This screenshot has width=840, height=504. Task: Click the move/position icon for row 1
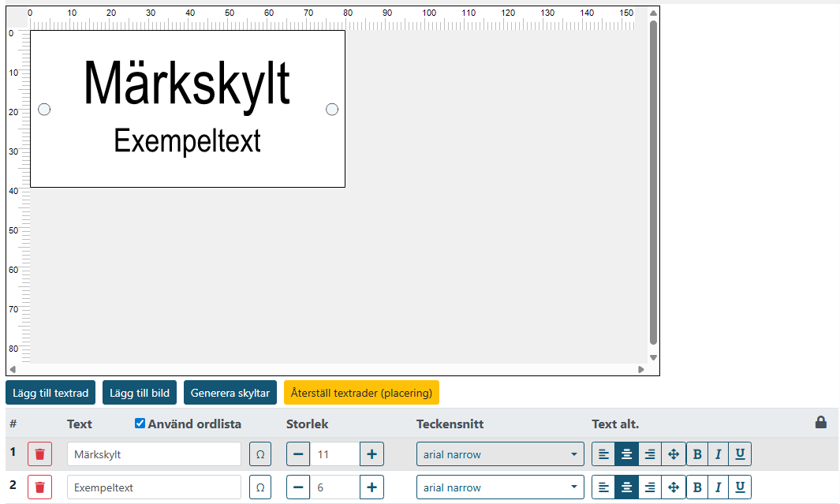click(674, 454)
